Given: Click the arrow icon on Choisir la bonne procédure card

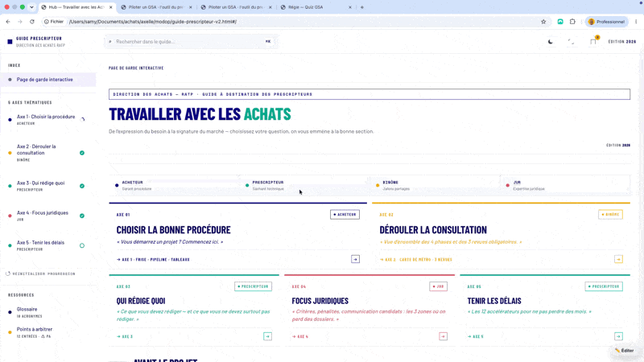Looking at the screenshot, I should point(355,259).
